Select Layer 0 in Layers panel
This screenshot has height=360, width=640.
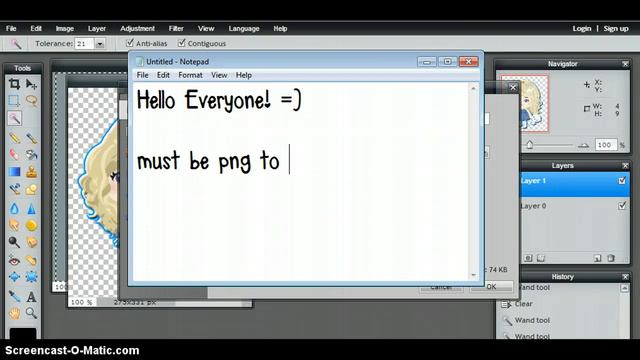point(575,206)
